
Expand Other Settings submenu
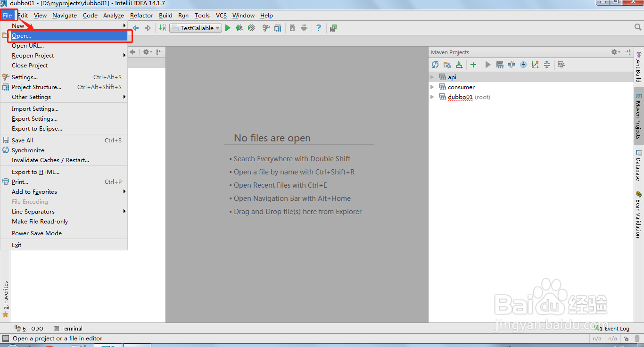64,97
